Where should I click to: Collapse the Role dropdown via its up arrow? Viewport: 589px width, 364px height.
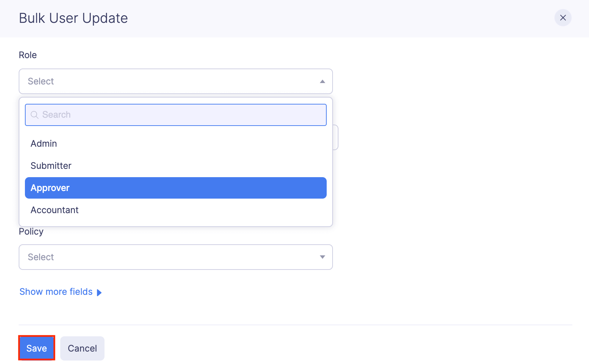point(322,81)
